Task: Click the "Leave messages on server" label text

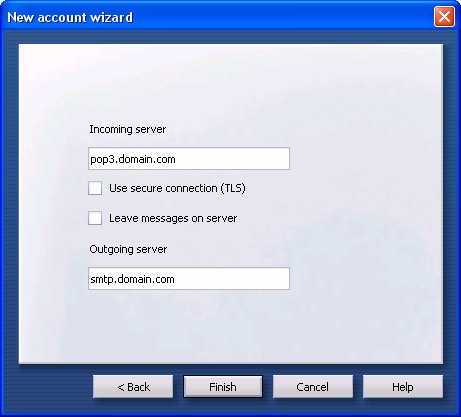Action: (173, 218)
